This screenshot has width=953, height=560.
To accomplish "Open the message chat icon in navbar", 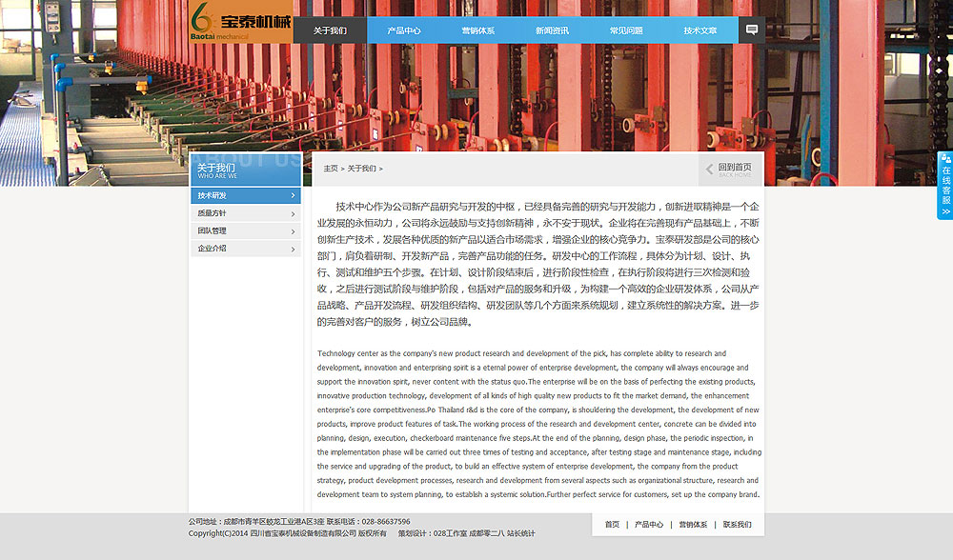I will point(752,30).
